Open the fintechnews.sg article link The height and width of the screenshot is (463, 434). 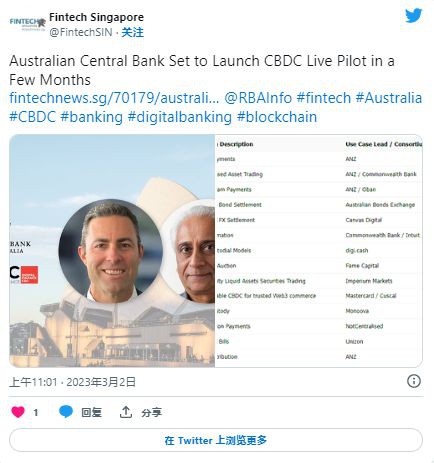114,98
